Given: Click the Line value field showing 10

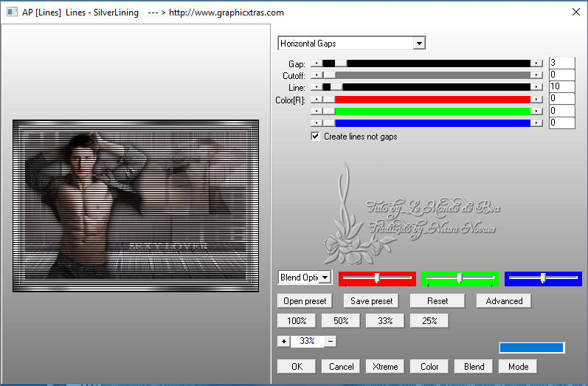Looking at the screenshot, I should (x=561, y=86).
